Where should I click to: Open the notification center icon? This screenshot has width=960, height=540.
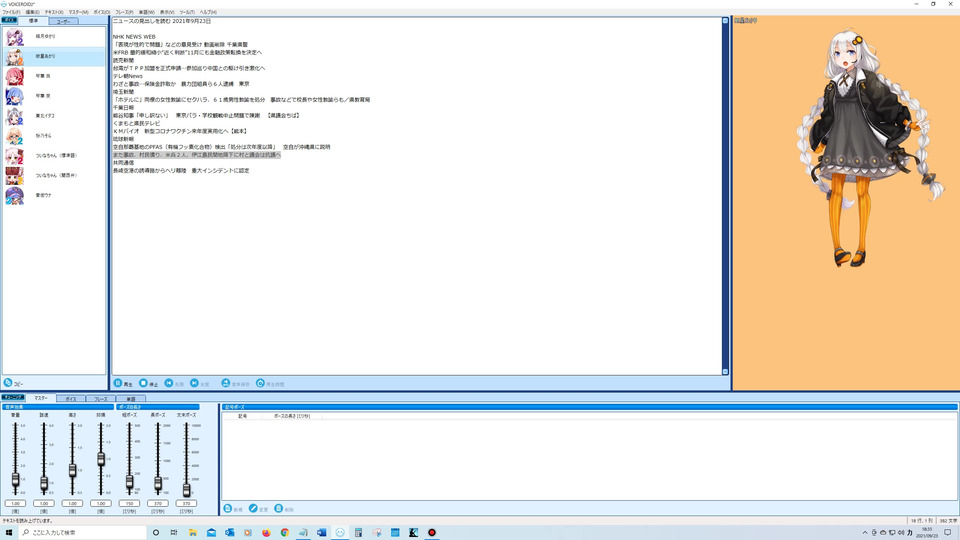[948, 533]
